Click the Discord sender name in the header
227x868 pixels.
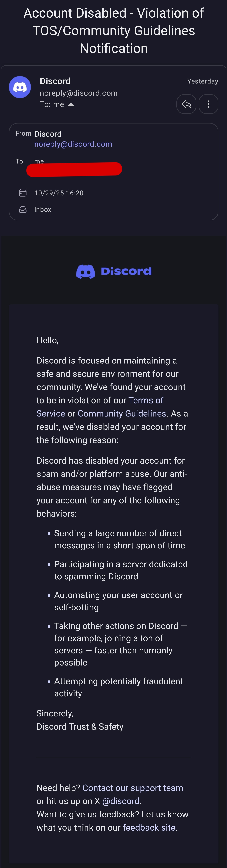55,81
